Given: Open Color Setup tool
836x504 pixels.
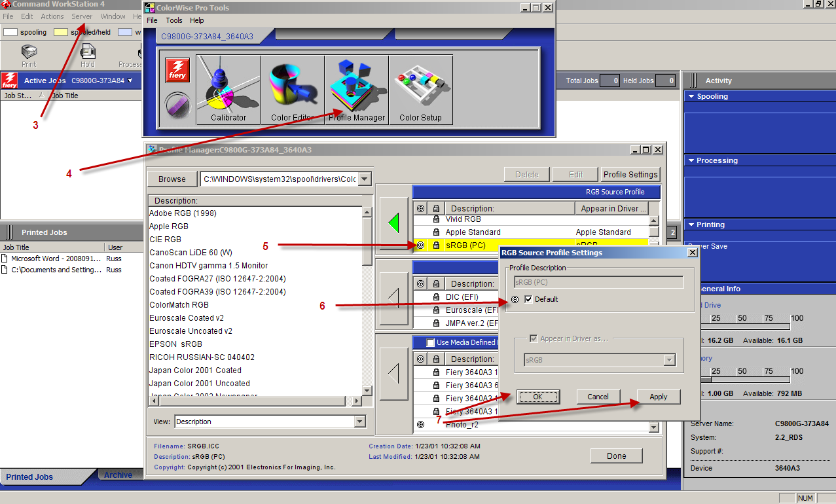Looking at the screenshot, I should pos(420,90).
